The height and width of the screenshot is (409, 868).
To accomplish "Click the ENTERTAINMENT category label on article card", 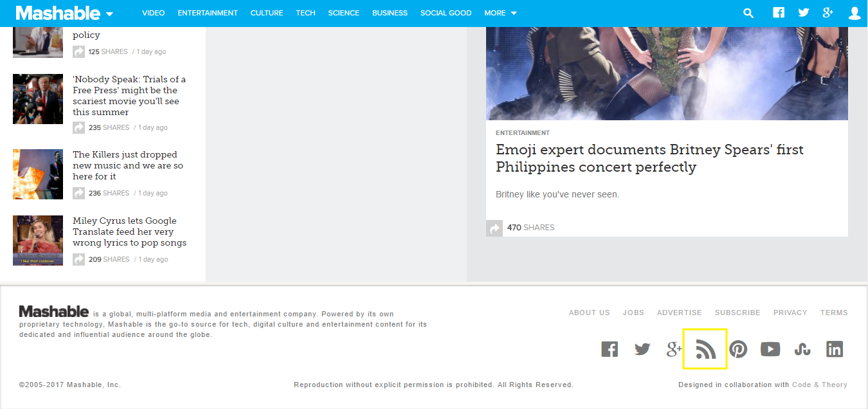I will click(x=523, y=133).
